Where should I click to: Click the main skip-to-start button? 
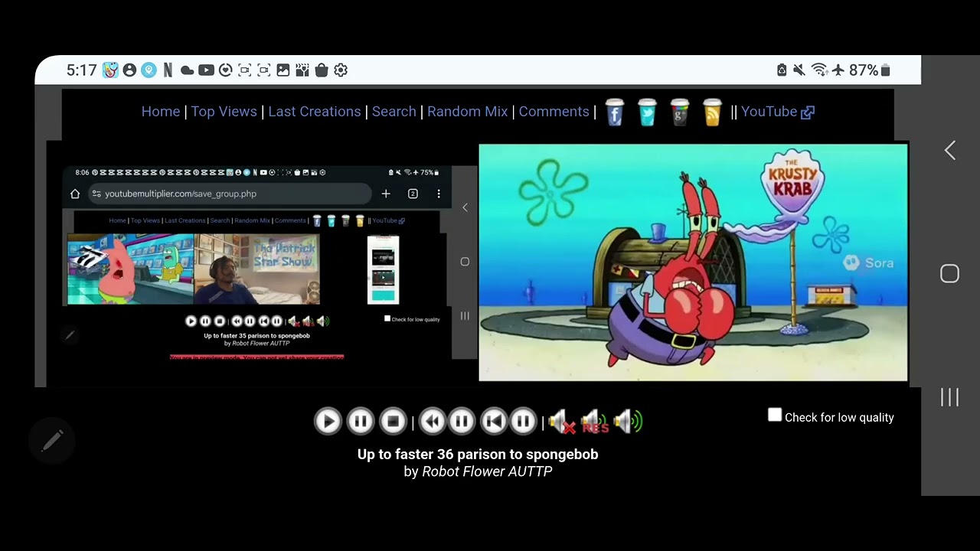(494, 421)
